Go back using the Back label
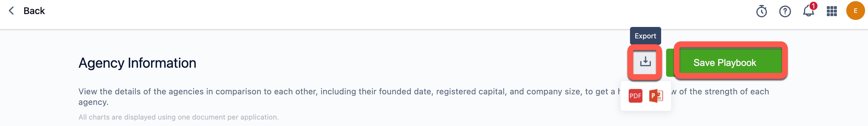 pyautogui.click(x=34, y=11)
